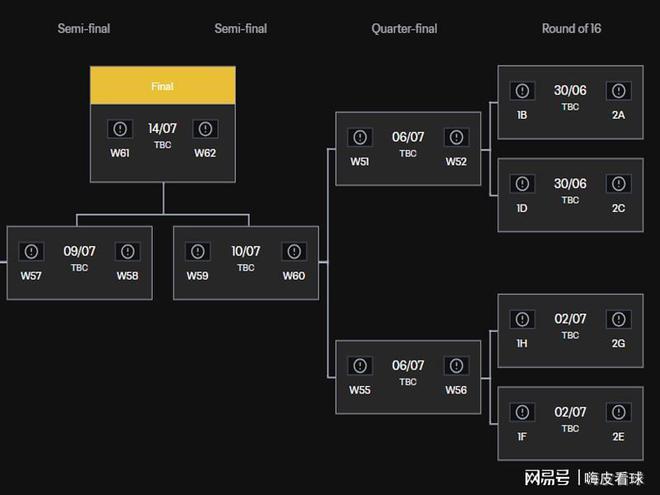
Task: Click the 2E team badge icon
Action: pyautogui.click(x=618, y=412)
